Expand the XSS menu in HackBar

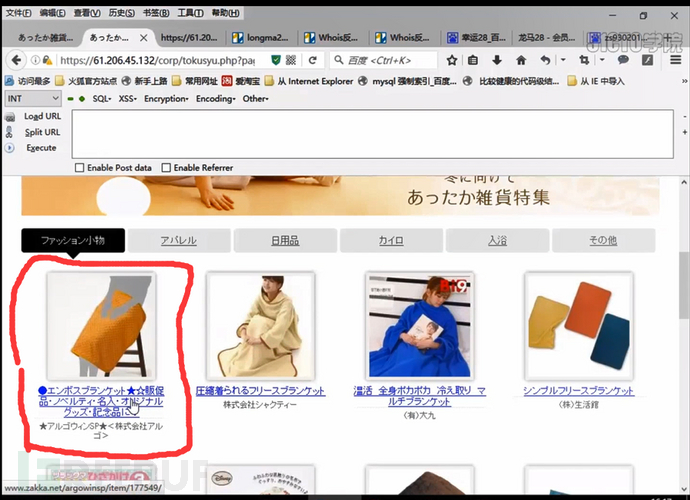pyautogui.click(x=128, y=99)
